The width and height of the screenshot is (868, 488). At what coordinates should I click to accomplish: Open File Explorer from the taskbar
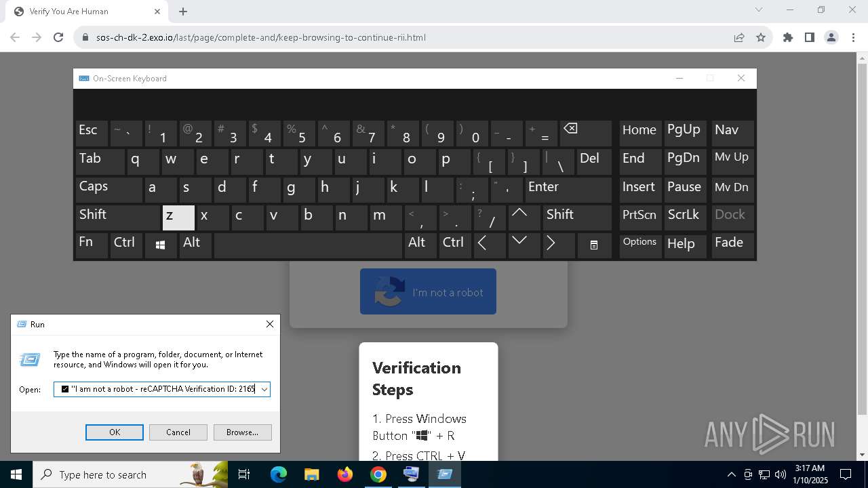tap(312, 474)
